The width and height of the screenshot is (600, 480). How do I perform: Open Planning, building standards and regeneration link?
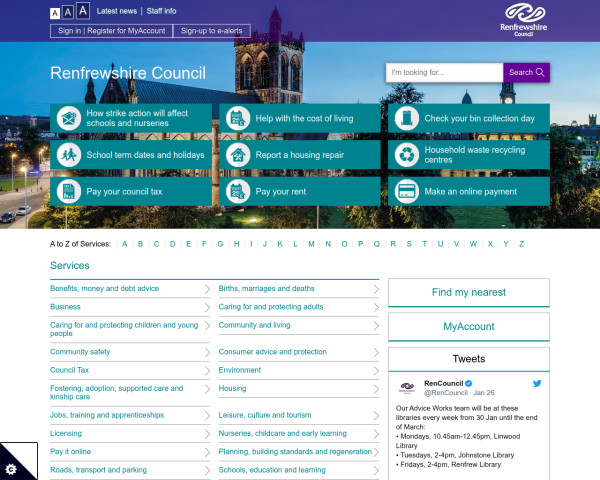tap(295, 452)
